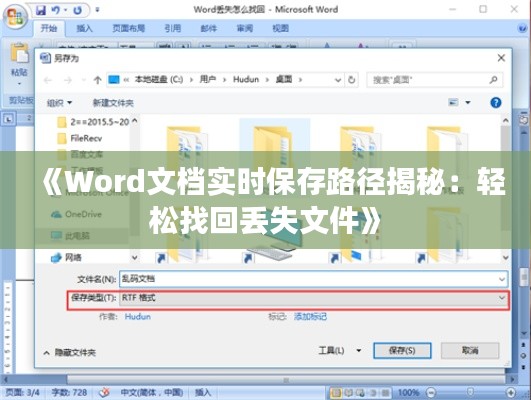The width and height of the screenshot is (531, 400).
Task: Click the file list scroll-down arrow
Action: click(x=506, y=258)
